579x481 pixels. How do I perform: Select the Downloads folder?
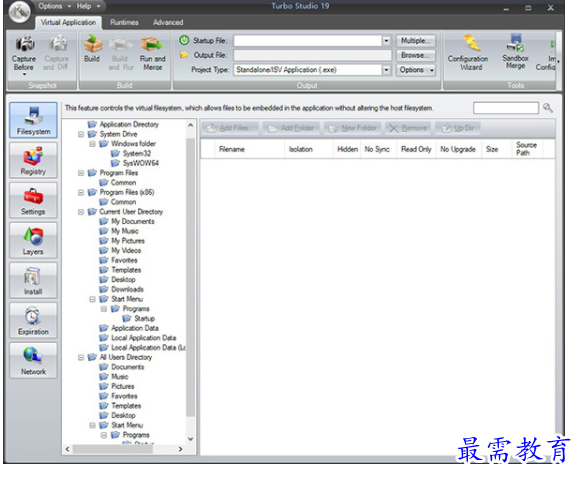pos(127,289)
